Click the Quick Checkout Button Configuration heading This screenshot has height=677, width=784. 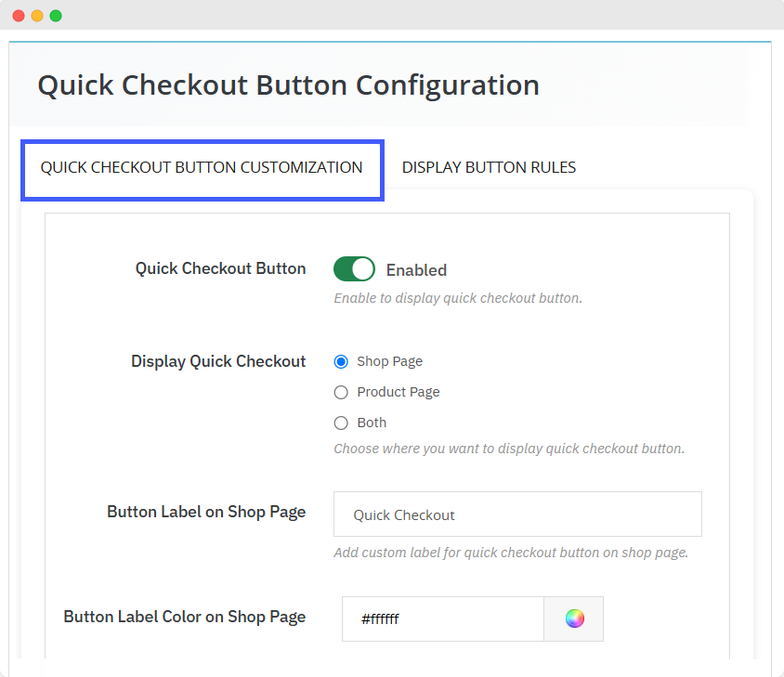coord(288,85)
